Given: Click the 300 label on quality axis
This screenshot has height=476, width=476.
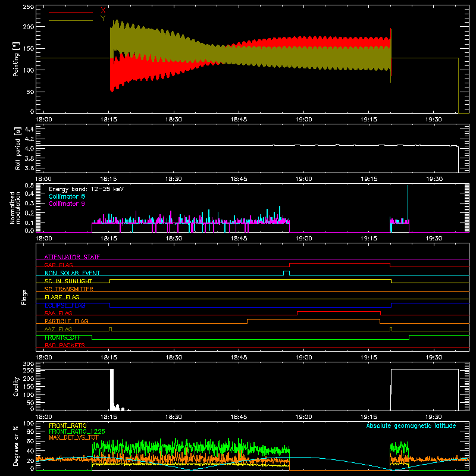Looking at the screenshot, I should 28,364.
